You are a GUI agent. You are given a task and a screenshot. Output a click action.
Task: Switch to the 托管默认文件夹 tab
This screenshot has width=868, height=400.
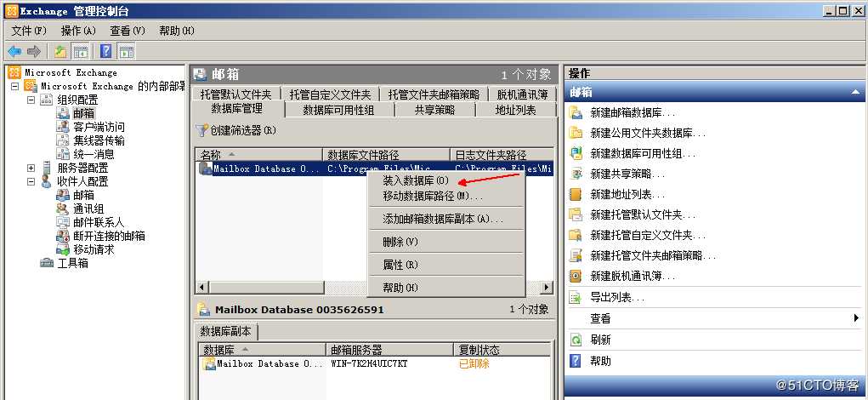(x=235, y=94)
